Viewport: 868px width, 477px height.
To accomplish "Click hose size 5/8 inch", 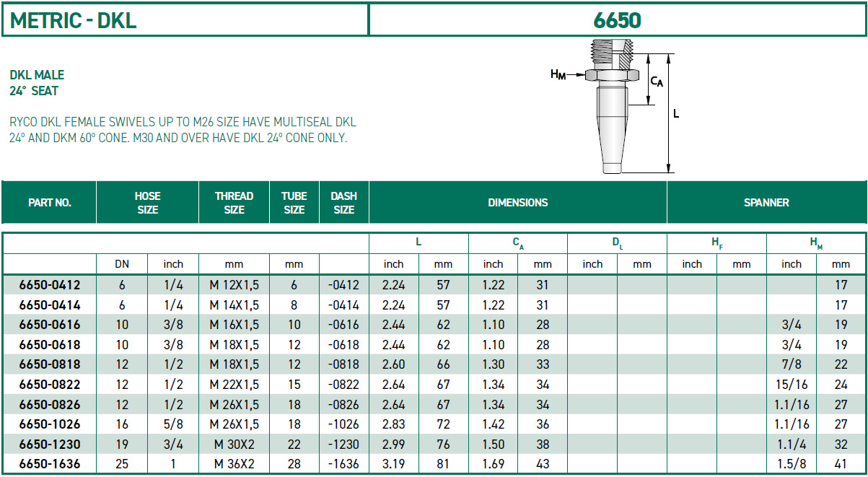I will click(173, 424).
